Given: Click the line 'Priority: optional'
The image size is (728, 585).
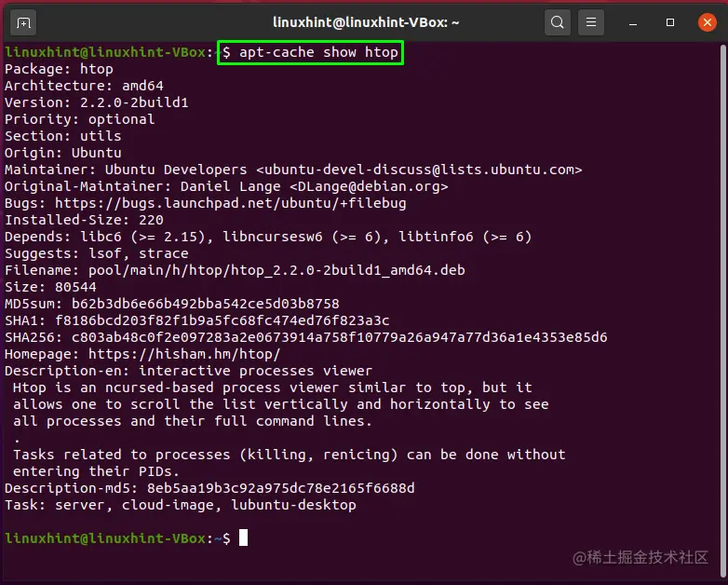Looking at the screenshot, I should point(80,119).
